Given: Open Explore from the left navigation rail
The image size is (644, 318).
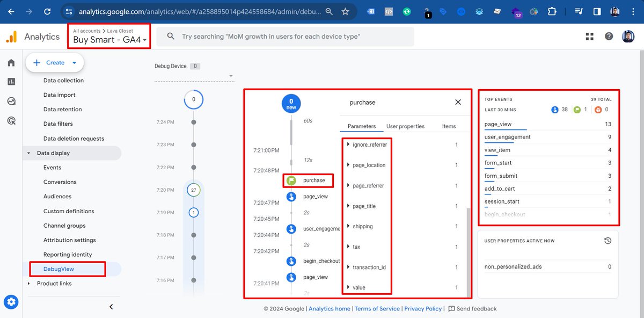Looking at the screenshot, I should pyautogui.click(x=11, y=101).
